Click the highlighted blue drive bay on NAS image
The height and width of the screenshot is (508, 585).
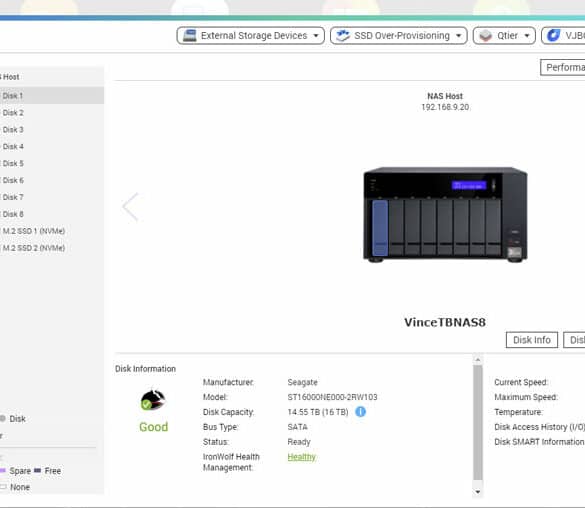[380, 228]
